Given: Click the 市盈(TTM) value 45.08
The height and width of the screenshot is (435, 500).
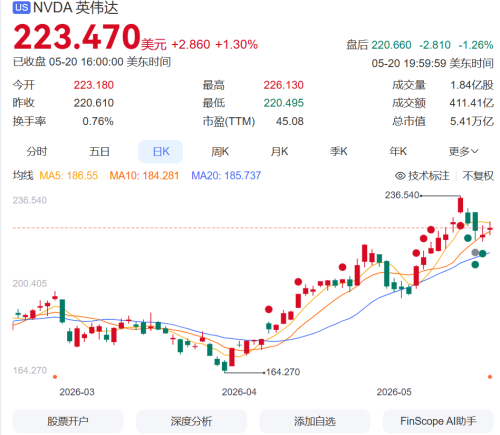Looking at the screenshot, I should 290,121.
